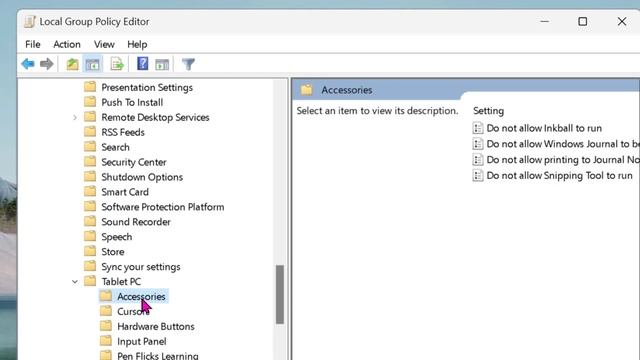
Task: Click the Security Center folder icon
Action: [x=90, y=162]
